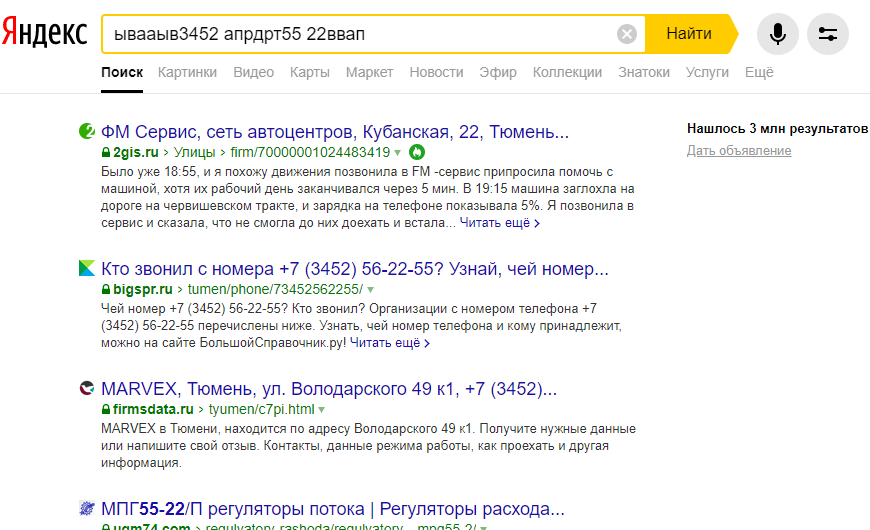The image size is (870, 530).
Task: Expand dropdown arrow after bigspr.ru URL
Action: 370,290
